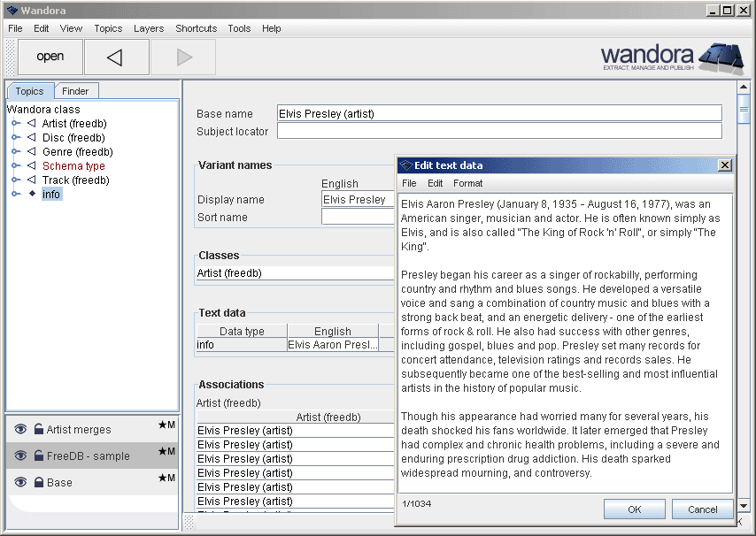Click the Wandora logo in the toolbar
The image size is (756, 536).
672,57
